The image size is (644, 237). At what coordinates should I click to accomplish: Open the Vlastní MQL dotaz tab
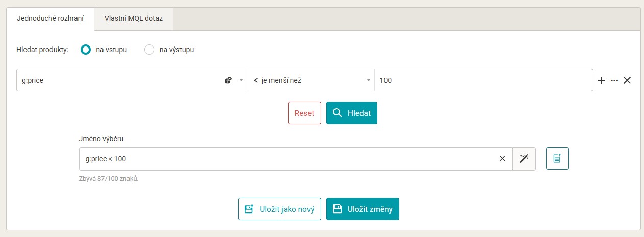tap(134, 18)
